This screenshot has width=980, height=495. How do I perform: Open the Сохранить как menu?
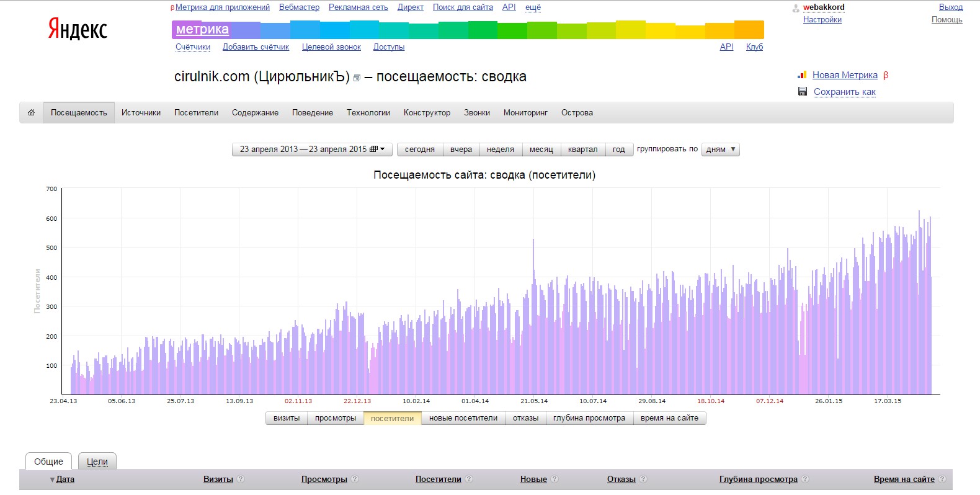point(845,92)
